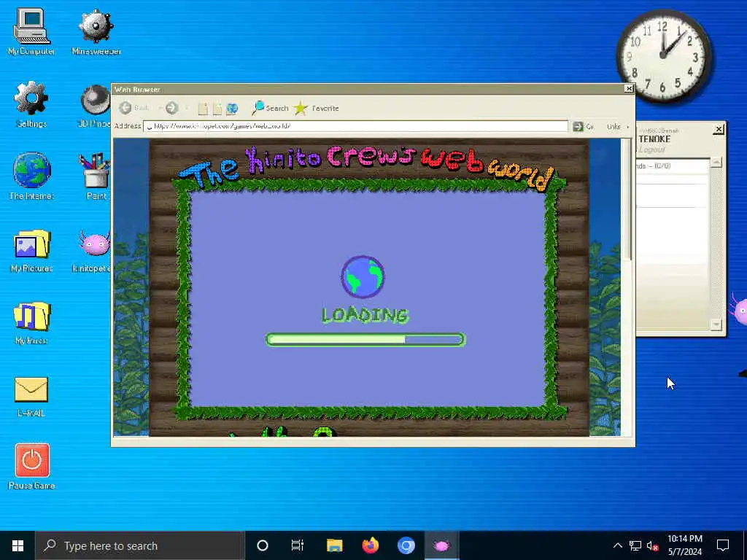747x560 pixels.
Task: Show hidden system tray icons
Action: click(x=617, y=545)
